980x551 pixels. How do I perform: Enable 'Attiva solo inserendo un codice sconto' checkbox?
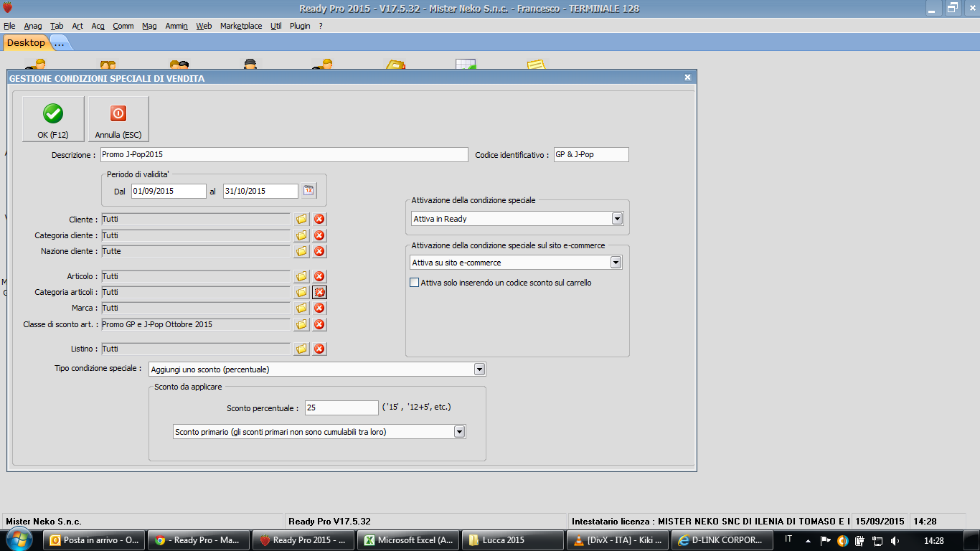(x=414, y=283)
